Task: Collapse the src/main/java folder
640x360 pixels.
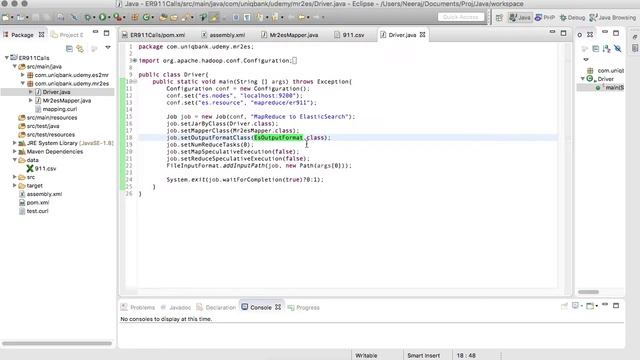Action: (x=15, y=66)
